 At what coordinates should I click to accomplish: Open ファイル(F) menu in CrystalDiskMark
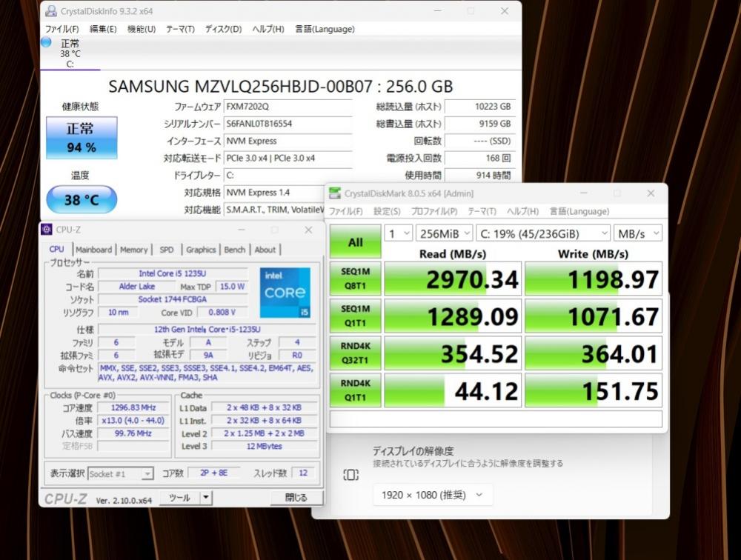345,211
